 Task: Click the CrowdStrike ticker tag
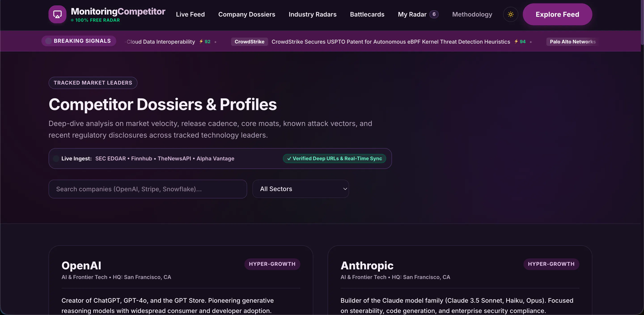pos(249,42)
